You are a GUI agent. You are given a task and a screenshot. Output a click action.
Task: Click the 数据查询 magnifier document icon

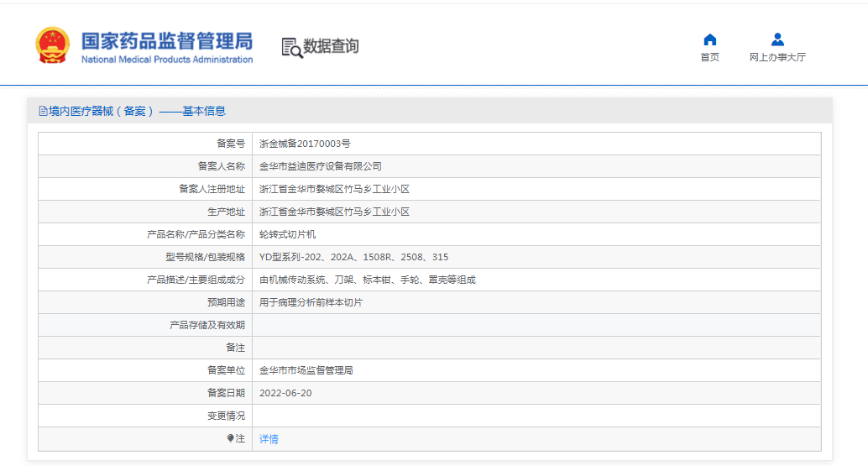click(291, 47)
